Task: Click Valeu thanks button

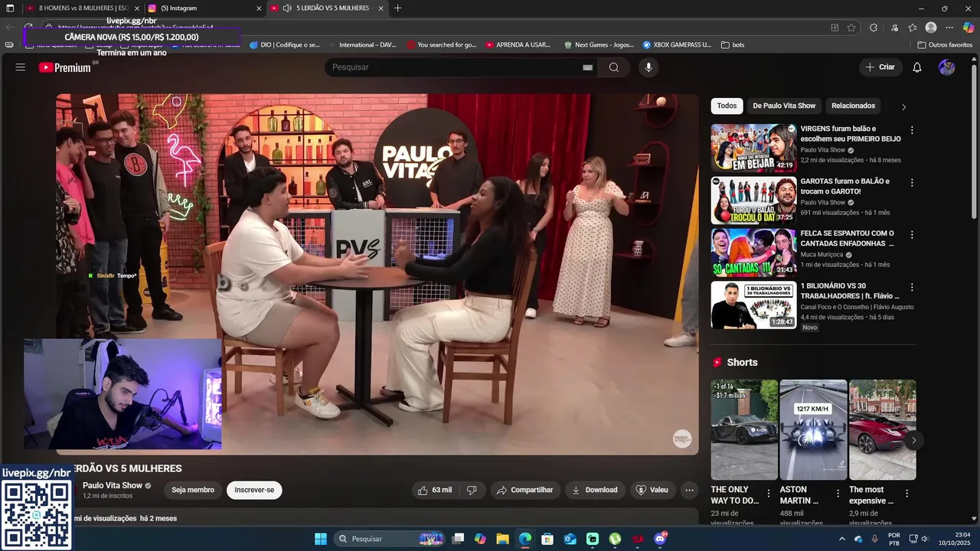Action: coord(652,490)
